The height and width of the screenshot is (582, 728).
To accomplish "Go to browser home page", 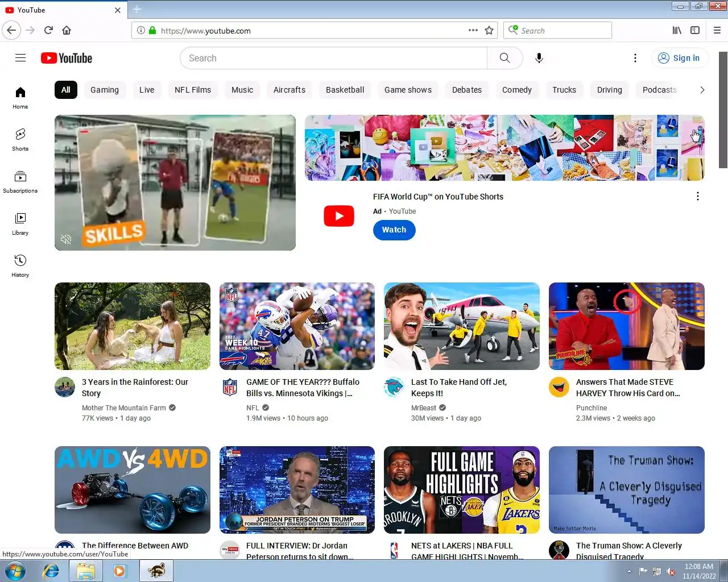I will pyautogui.click(x=67, y=30).
